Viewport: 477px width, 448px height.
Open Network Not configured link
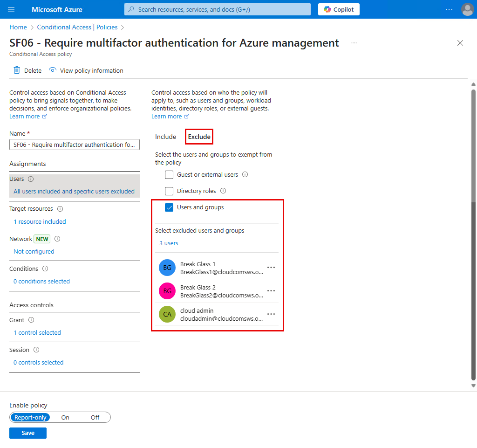pyautogui.click(x=34, y=251)
